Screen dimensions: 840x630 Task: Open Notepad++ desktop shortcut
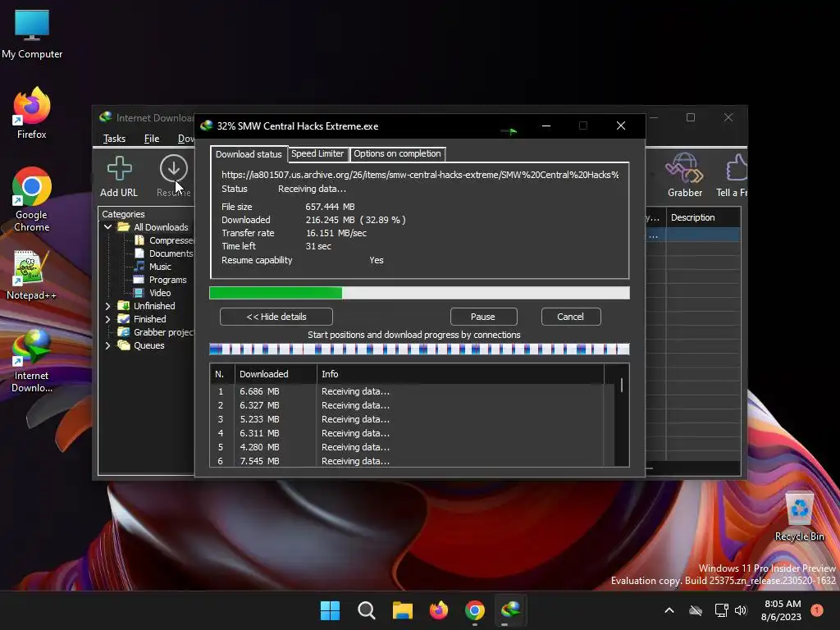[x=31, y=275]
